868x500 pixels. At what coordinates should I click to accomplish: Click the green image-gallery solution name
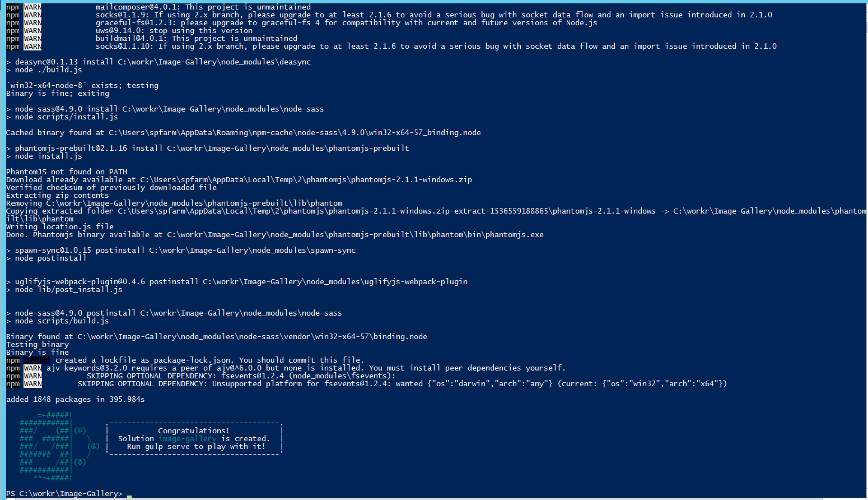tap(188, 438)
